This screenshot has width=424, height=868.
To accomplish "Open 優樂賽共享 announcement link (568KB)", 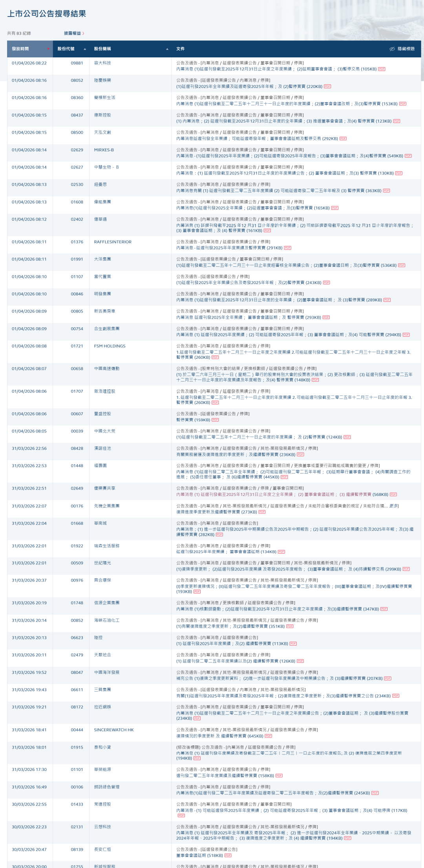I will pos(282,494).
